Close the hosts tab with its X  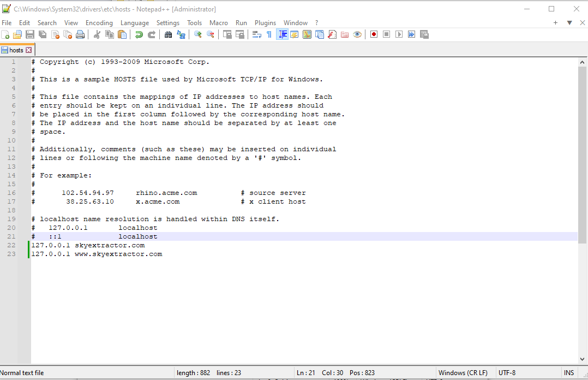(x=29, y=50)
